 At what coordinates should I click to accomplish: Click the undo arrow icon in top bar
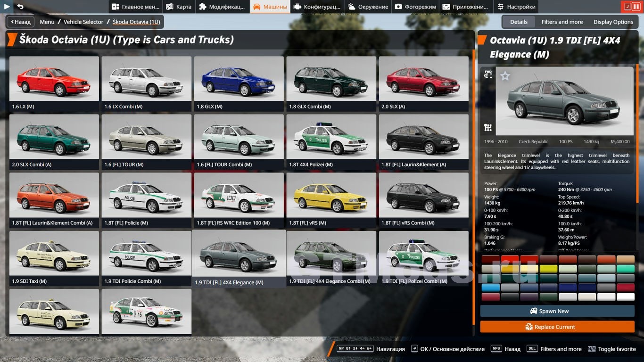coord(20,7)
